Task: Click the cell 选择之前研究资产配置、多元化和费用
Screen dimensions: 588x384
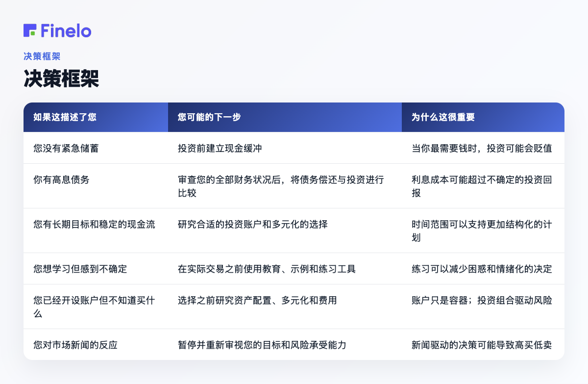Action: (x=285, y=307)
